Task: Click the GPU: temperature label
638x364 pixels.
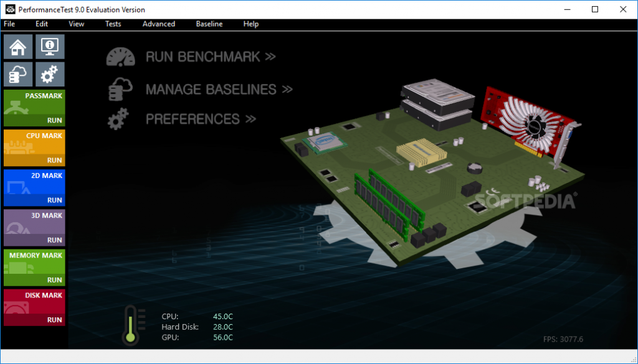Action: tap(170, 338)
